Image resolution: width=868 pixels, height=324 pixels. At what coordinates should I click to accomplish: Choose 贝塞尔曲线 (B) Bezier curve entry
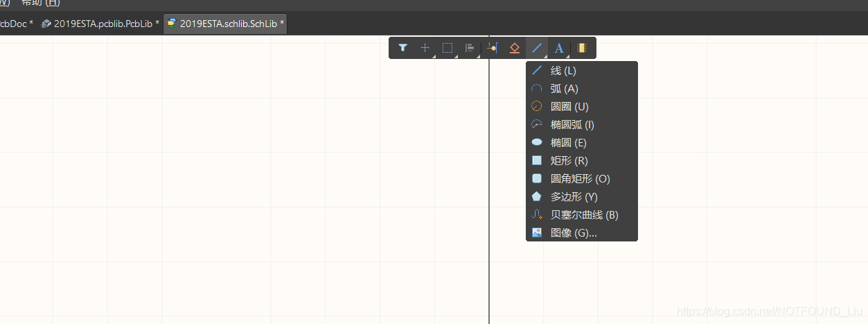pos(582,215)
